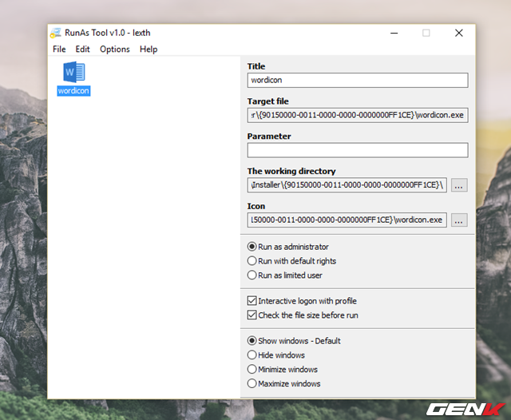The height and width of the screenshot is (420, 511).
Task: Select Run as administrator option
Action: click(252, 247)
